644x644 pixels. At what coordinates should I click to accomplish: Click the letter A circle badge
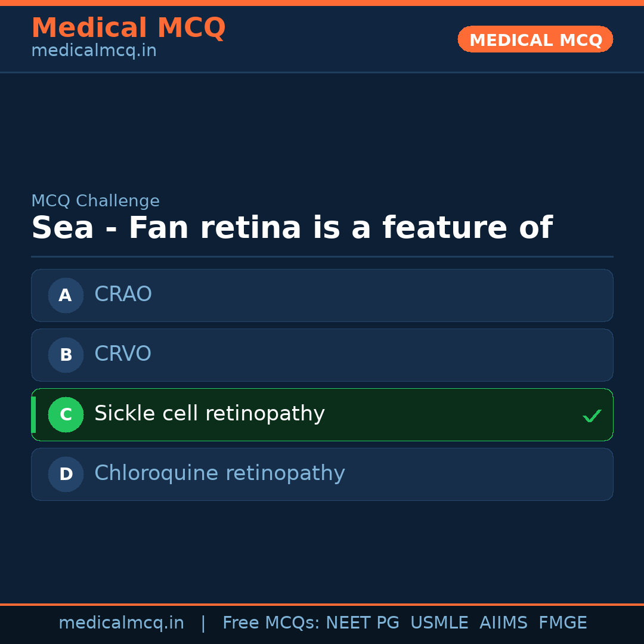66,295
